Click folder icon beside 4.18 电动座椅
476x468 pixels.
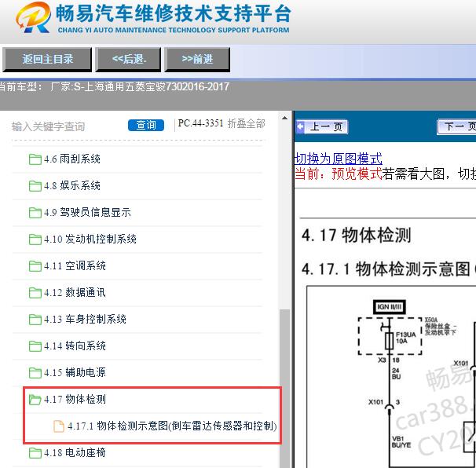[35, 453]
